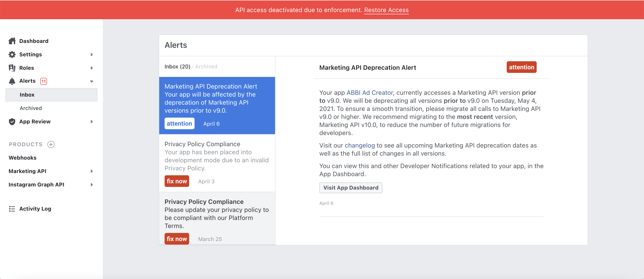Collapse the Alerts submenu arrow
The height and width of the screenshot is (279, 644).
(92, 81)
